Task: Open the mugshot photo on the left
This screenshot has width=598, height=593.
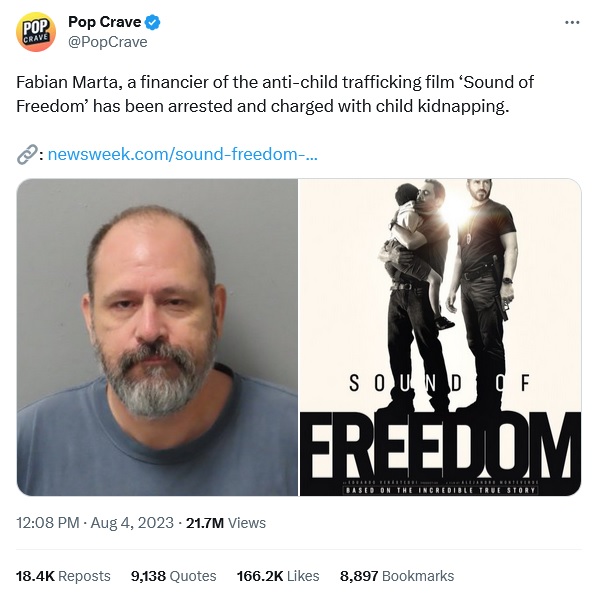Action: click(x=157, y=337)
